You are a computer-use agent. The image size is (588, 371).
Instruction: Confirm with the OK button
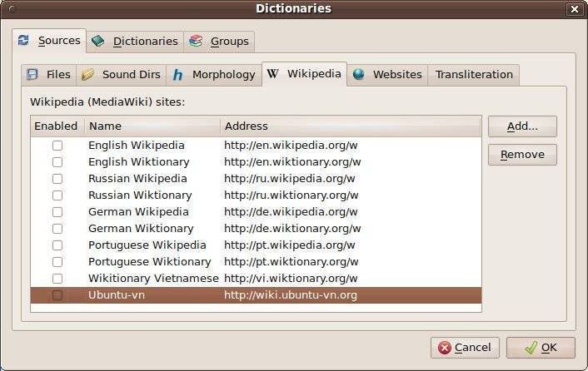pyautogui.click(x=540, y=347)
